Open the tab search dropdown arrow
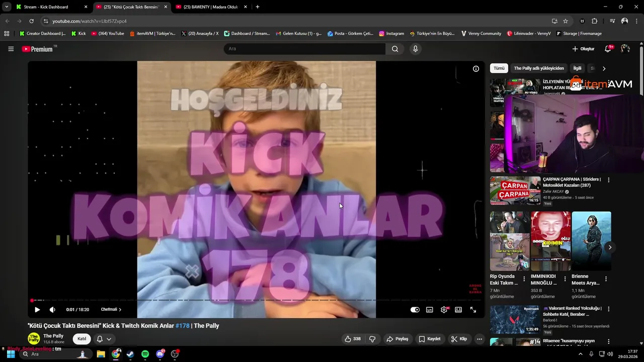This screenshot has height=362, width=644. pos(6,7)
